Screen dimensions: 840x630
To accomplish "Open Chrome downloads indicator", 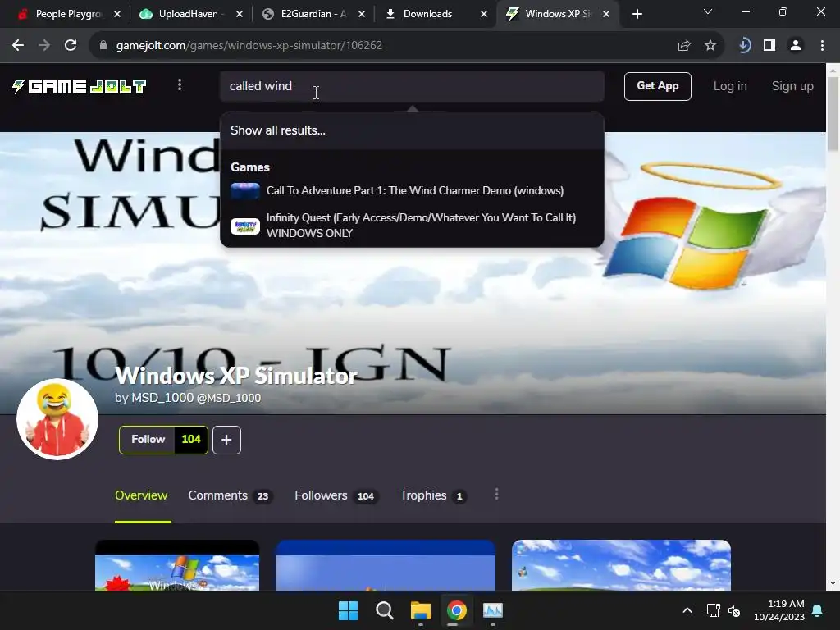I will pyautogui.click(x=744, y=46).
